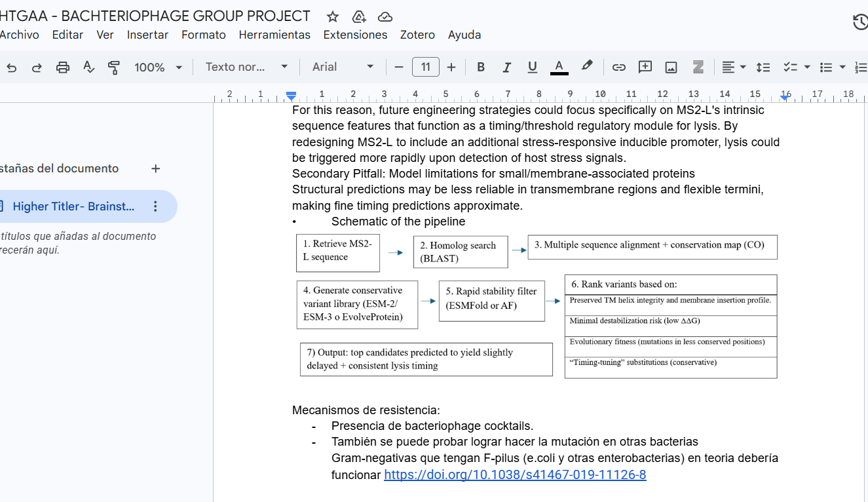This screenshot has width=868, height=502.
Task: Activate the Paint format roller icon
Action: [x=114, y=67]
